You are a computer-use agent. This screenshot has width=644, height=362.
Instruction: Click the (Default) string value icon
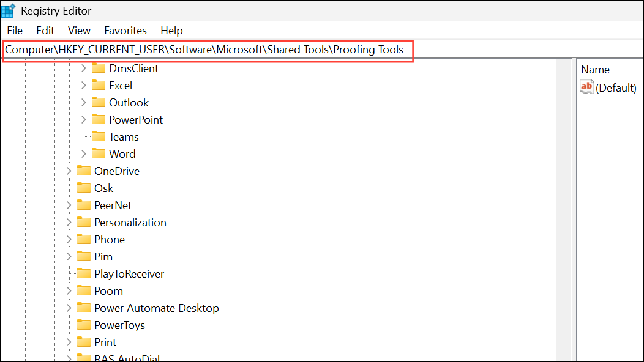pos(587,87)
